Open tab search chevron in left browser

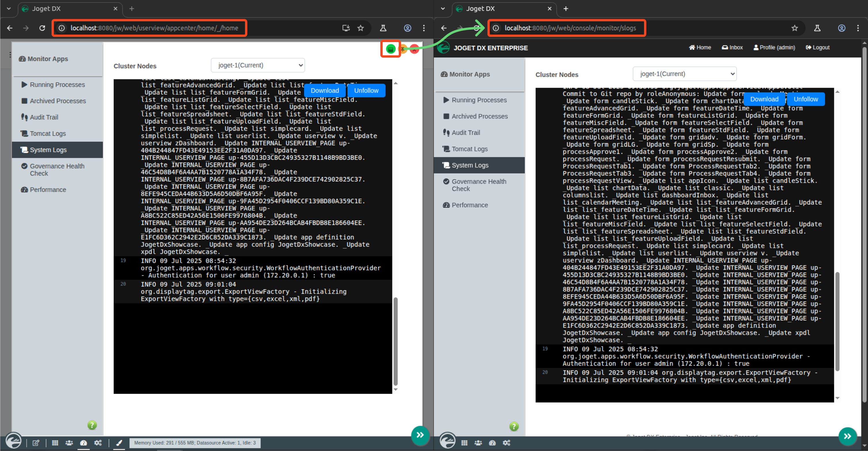(9, 8)
